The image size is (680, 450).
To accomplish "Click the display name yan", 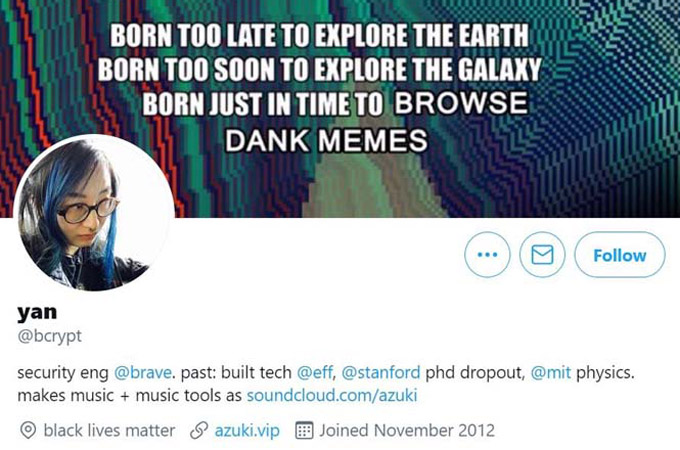I will 37,312.
